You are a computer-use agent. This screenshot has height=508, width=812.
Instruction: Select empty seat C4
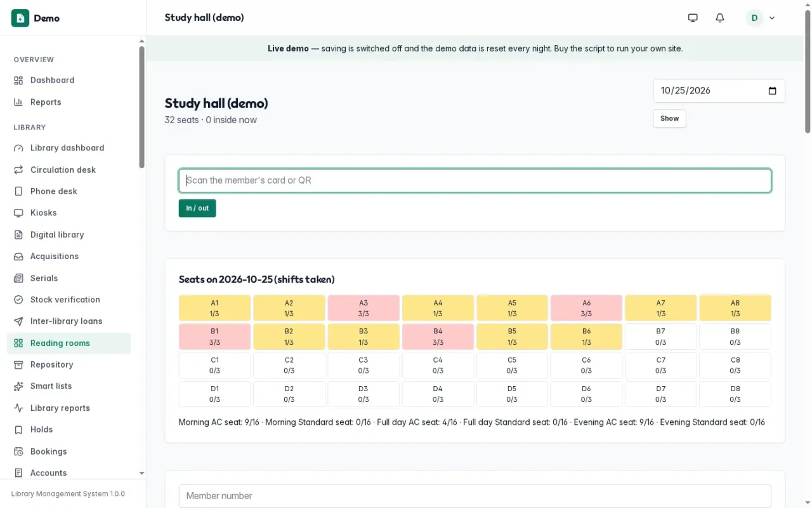(x=438, y=365)
